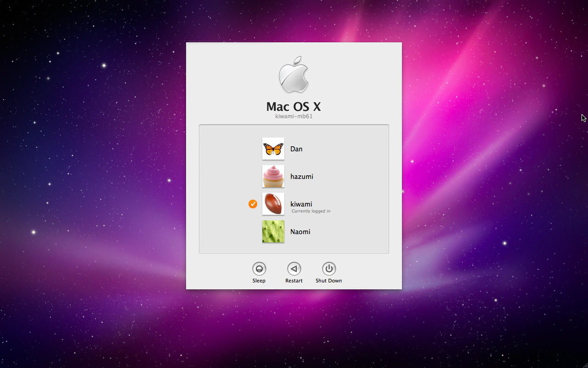
Task: Select Naomi's green leaf account picture
Action: (x=273, y=232)
